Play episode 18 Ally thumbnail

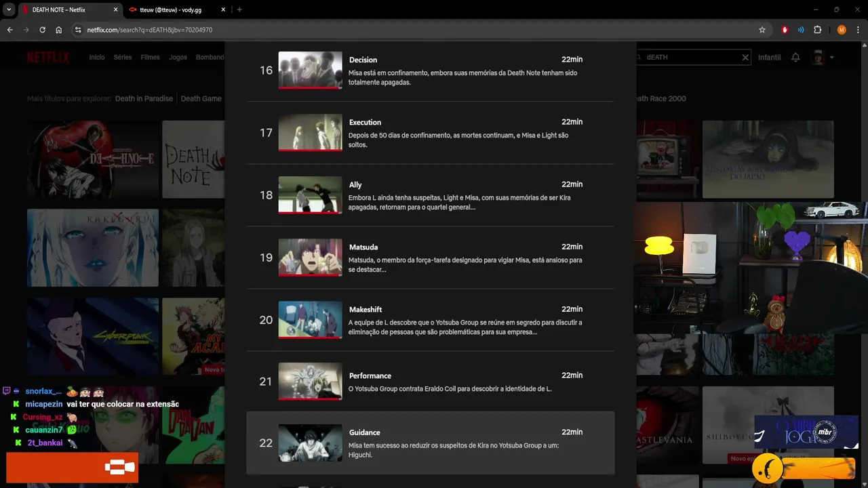point(310,195)
